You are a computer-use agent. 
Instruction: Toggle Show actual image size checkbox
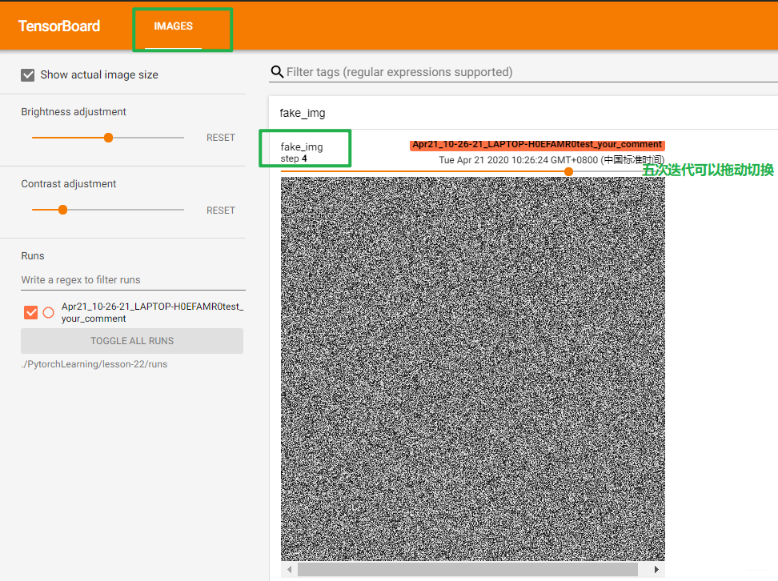[28, 75]
